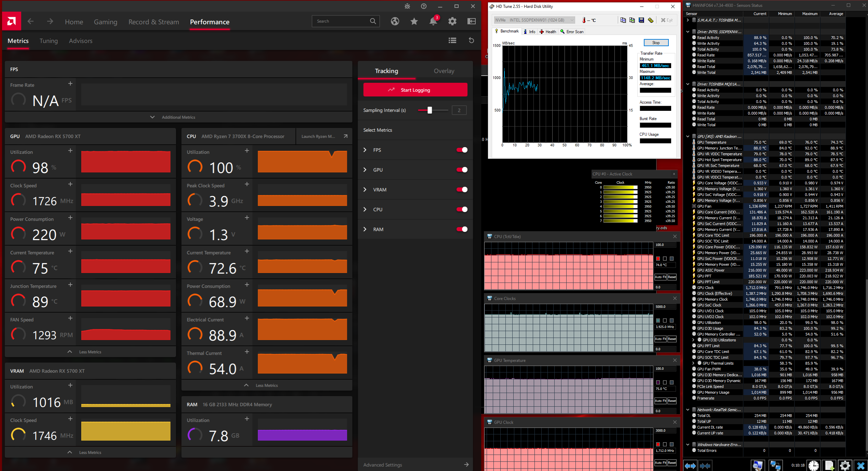Click the reset metrics icon
This screenshot has width=868, height=471.
[x=471, y=40]
